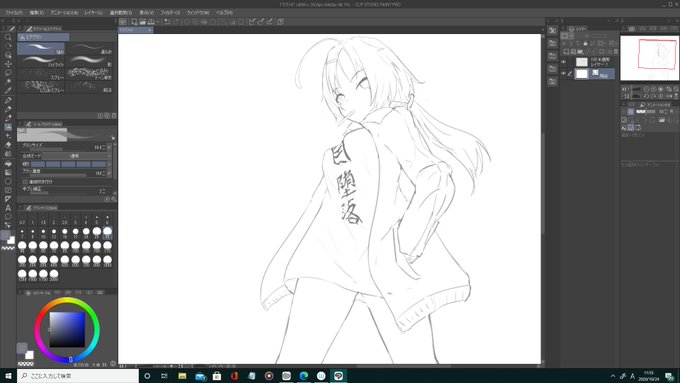Image resolution: width=680 pixels, height=383 pixels.
Task: Click main color swatch below color wheel
Action: tap(21, 348)
